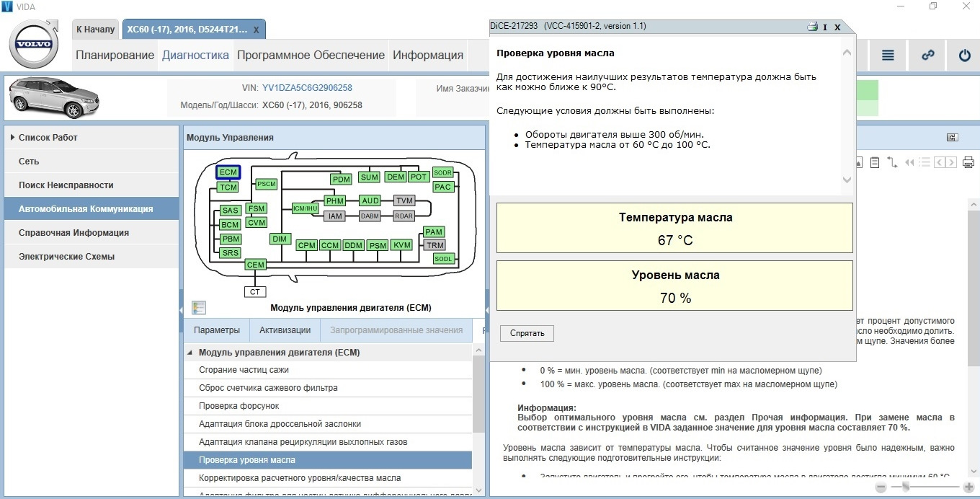Viewport: 980px width, 499px height.
Task: Select the AUD module in the diagram
Action: [370, 200]
